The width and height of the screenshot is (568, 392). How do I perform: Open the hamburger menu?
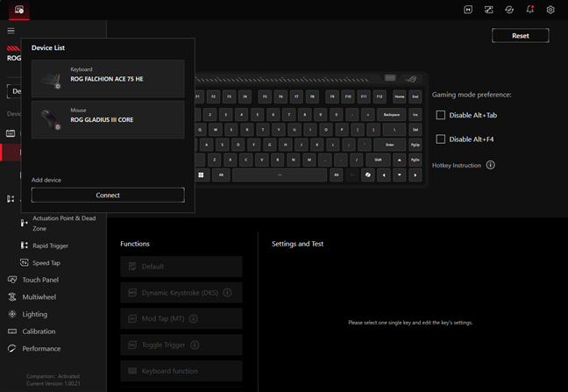coord(11,31)
